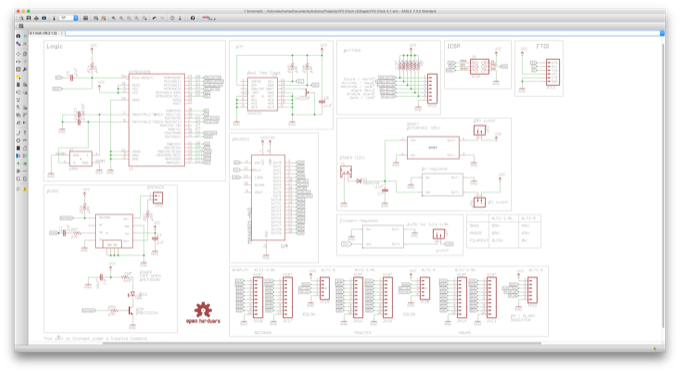Image resolution: width=680 pixels, height=373 pixels.
Task: Undo the last action
Action: [154, 18]
